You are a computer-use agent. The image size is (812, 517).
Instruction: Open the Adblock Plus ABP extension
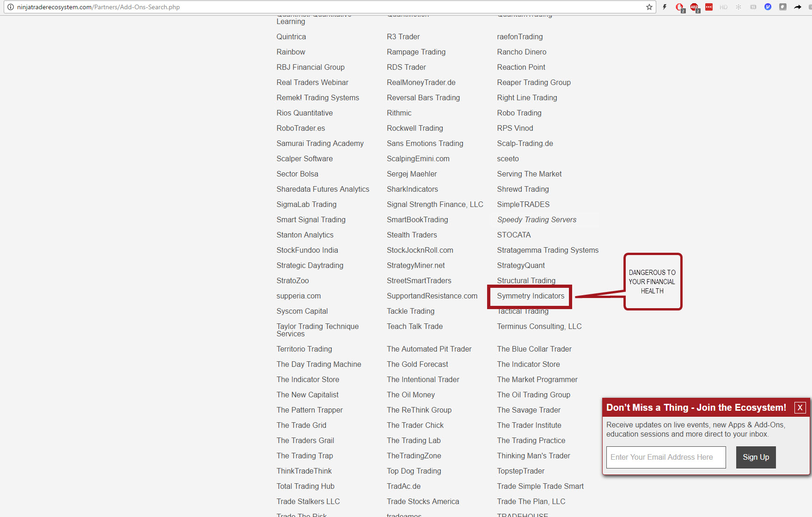coord(694,7)
